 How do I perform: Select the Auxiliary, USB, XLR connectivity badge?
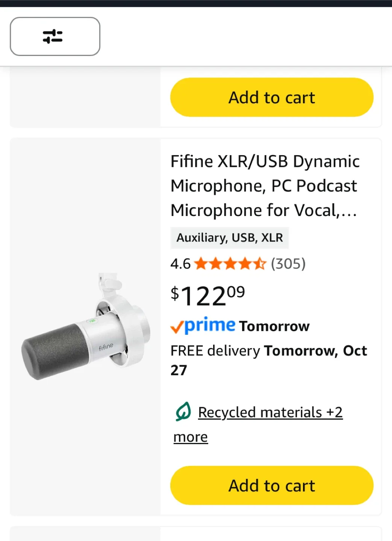tap(230, 238)
